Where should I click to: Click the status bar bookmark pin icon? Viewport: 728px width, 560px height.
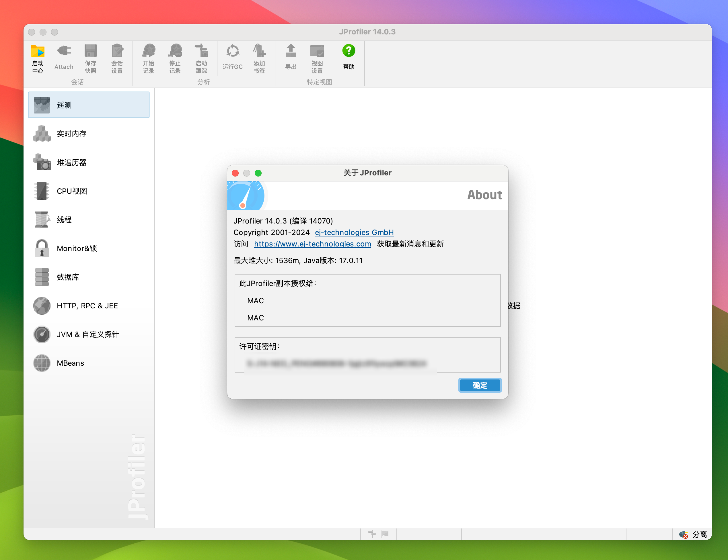click(372, 534)
